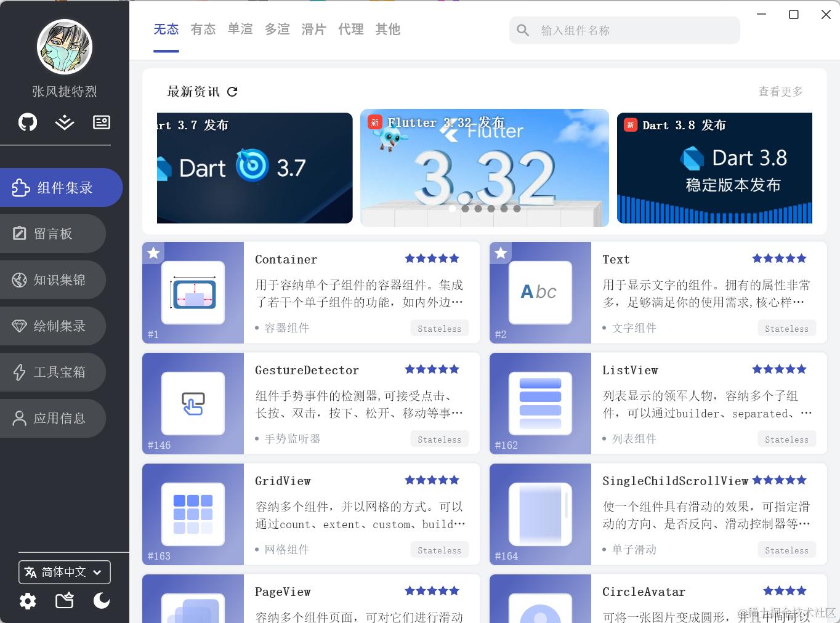The height and width of the screenshot is (623, 840).
Task: Click the search magnifier icon
Action: pyautogui.click(x=523, y=30)
